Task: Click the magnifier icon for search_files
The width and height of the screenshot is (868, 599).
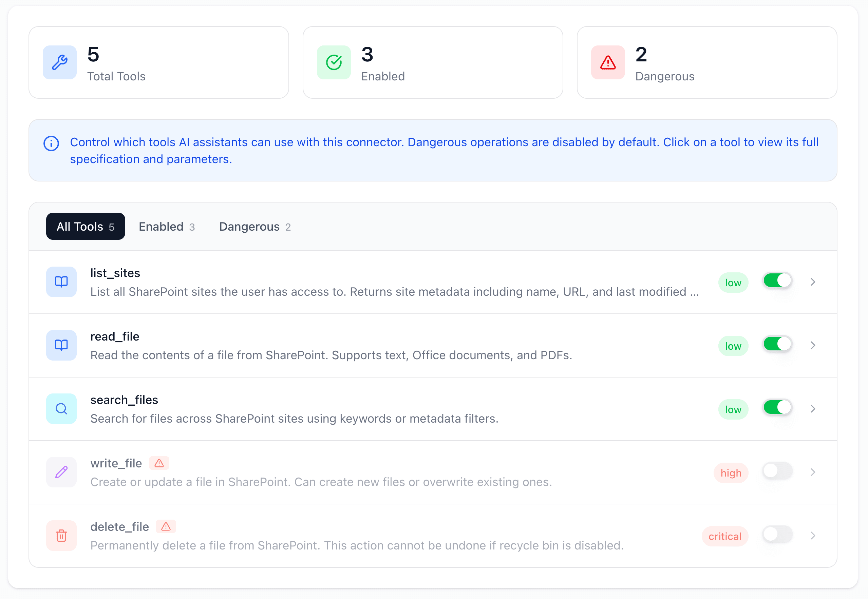Action: click(x=61, y=409)
